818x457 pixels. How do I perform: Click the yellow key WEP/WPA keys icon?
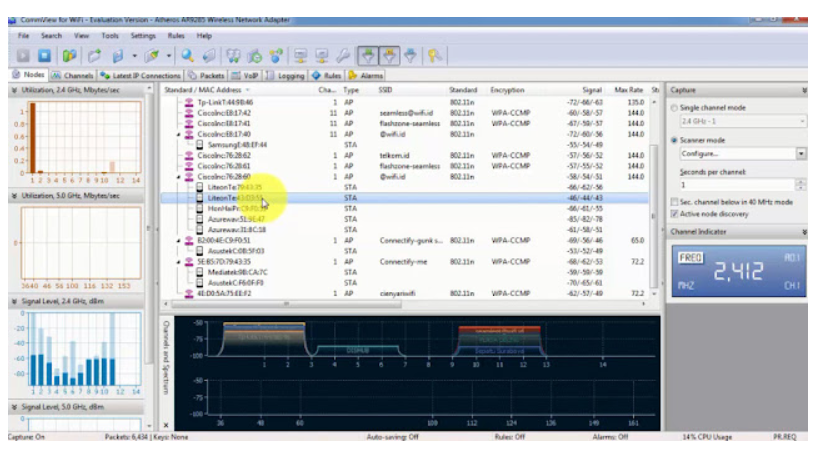[x=435, y=55]
